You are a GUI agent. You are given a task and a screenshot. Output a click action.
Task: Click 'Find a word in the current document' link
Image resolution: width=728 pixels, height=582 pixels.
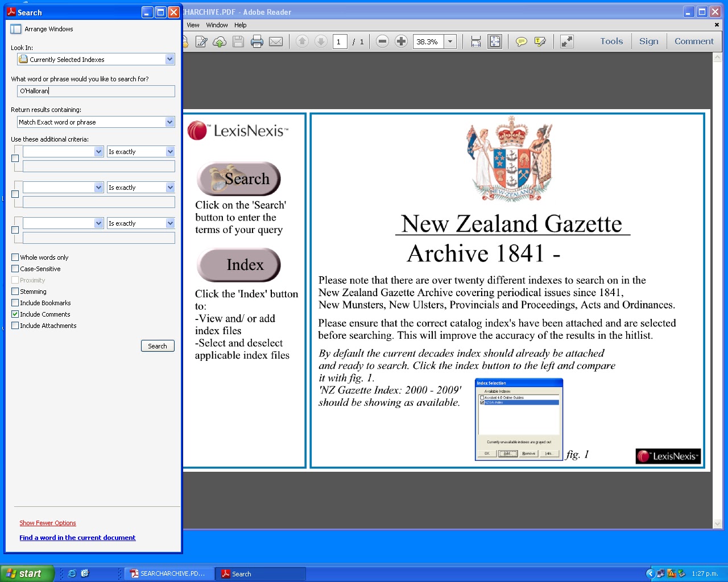coord(77,537)
